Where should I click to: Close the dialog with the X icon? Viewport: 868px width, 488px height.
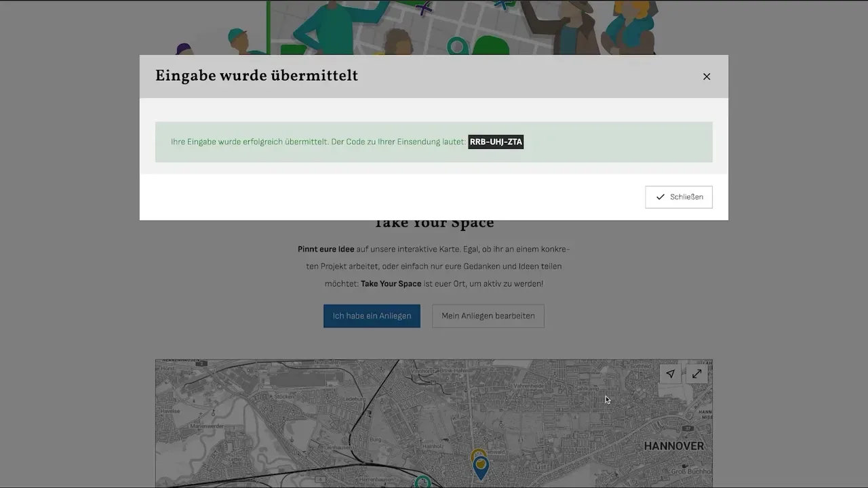[707, 77]
